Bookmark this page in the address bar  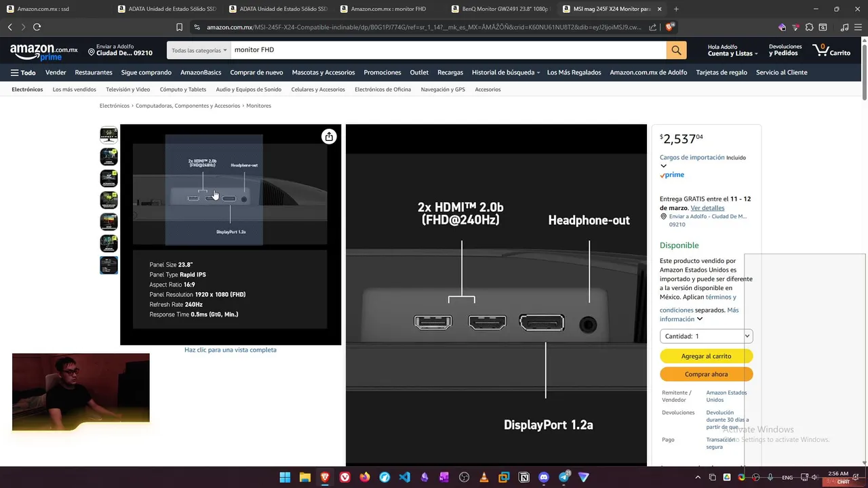(179, 27)
